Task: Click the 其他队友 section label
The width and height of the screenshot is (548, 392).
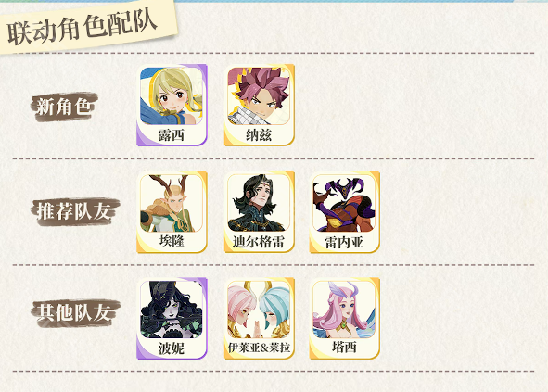Action: pyautogui.click(x=75, y=312)
